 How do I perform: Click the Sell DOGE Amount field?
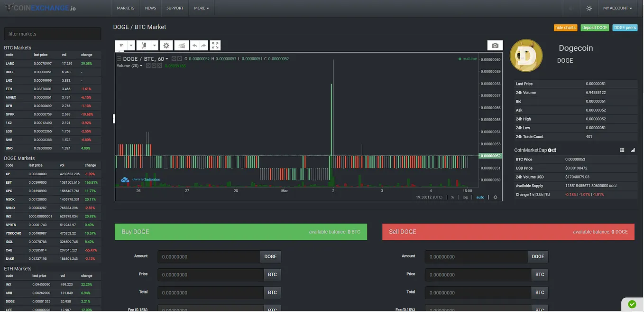[x=476, y=256]
